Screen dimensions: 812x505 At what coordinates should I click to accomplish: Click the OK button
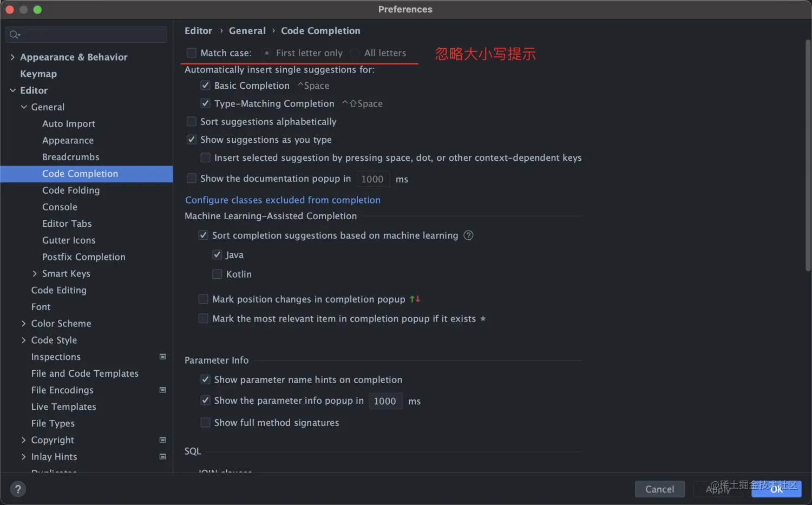(776, 489)
